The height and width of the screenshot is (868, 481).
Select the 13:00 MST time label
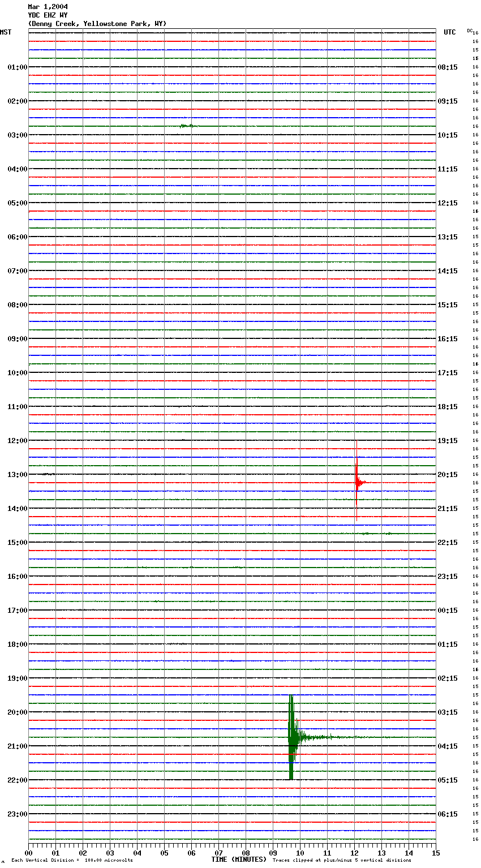(x=18, y=475)
